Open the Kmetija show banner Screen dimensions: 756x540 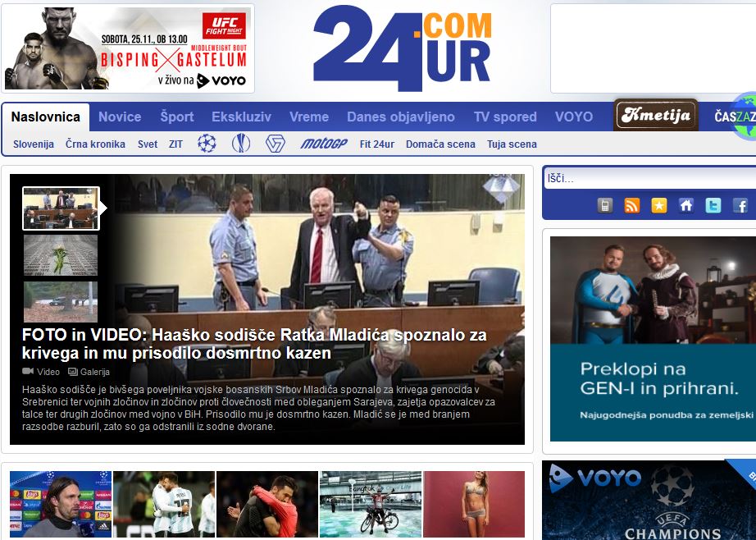654,115
